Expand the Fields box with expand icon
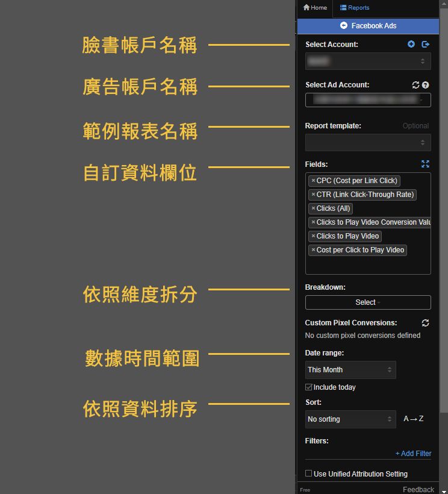448x494 pixels. click(425, 164)
